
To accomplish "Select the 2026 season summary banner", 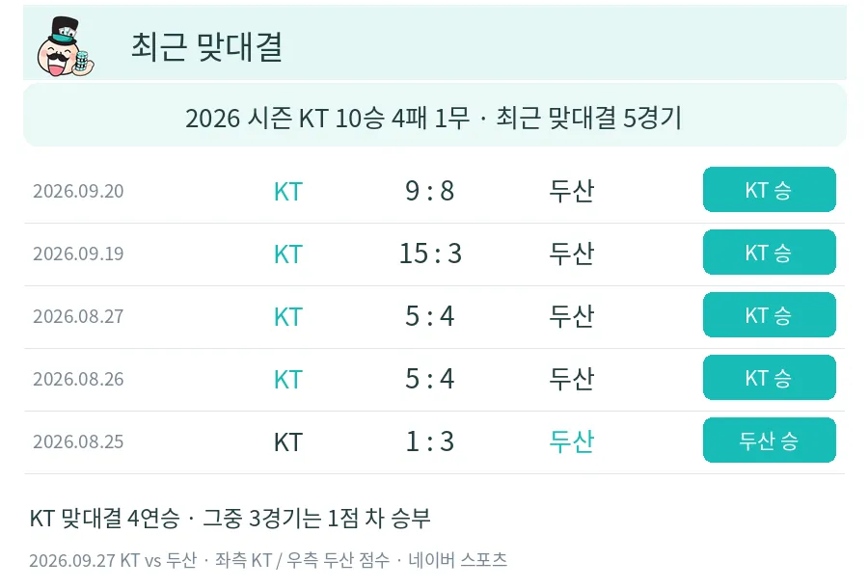I will [x=435, y=115].
